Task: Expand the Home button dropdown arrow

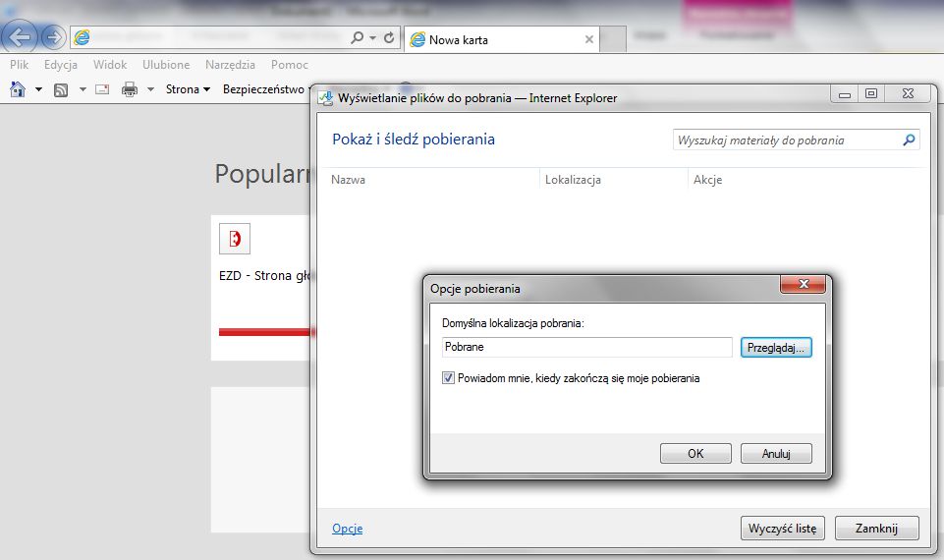Action: 38,89
